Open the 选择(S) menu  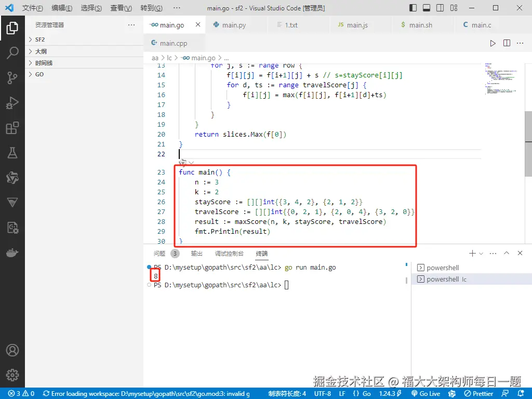point(91,8)
